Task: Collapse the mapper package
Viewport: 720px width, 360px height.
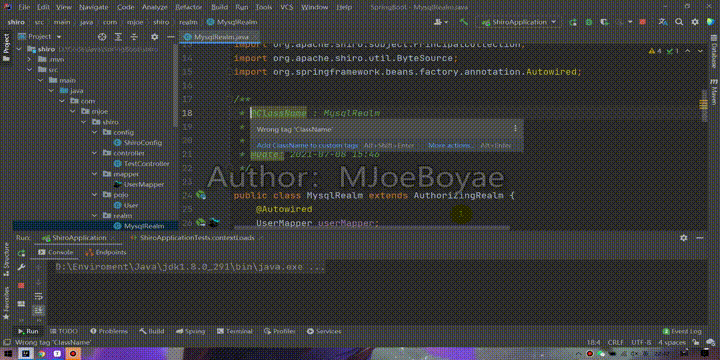Action: pyautogui.click(x=95, y=174)
